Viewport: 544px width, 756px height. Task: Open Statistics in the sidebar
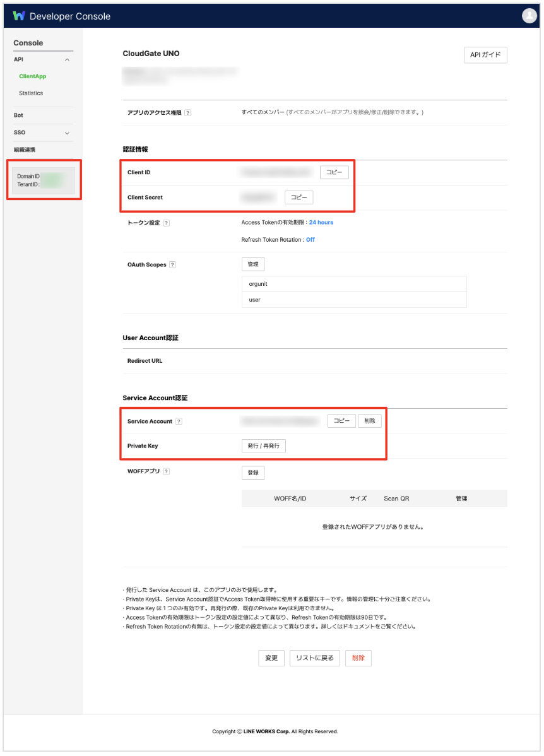coord(31,93)
